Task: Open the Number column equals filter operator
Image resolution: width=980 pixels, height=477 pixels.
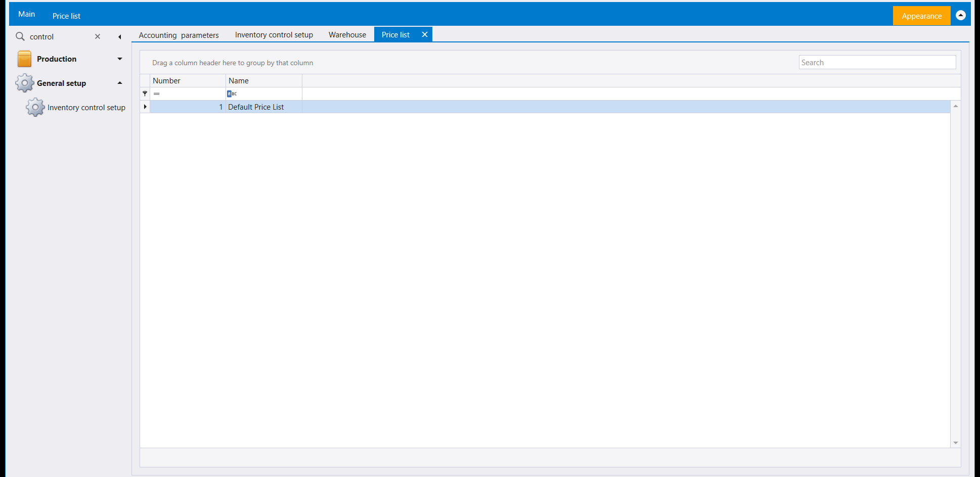Action: (x=157, y=93)
